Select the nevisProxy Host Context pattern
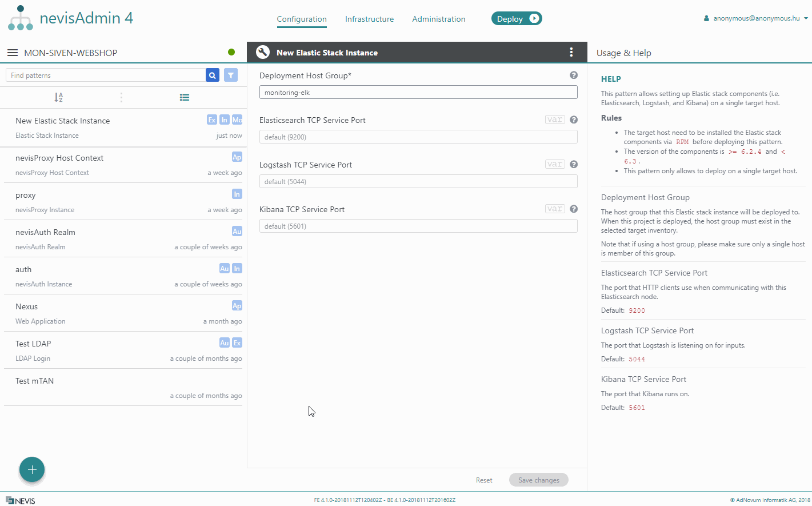 point(123,165)
